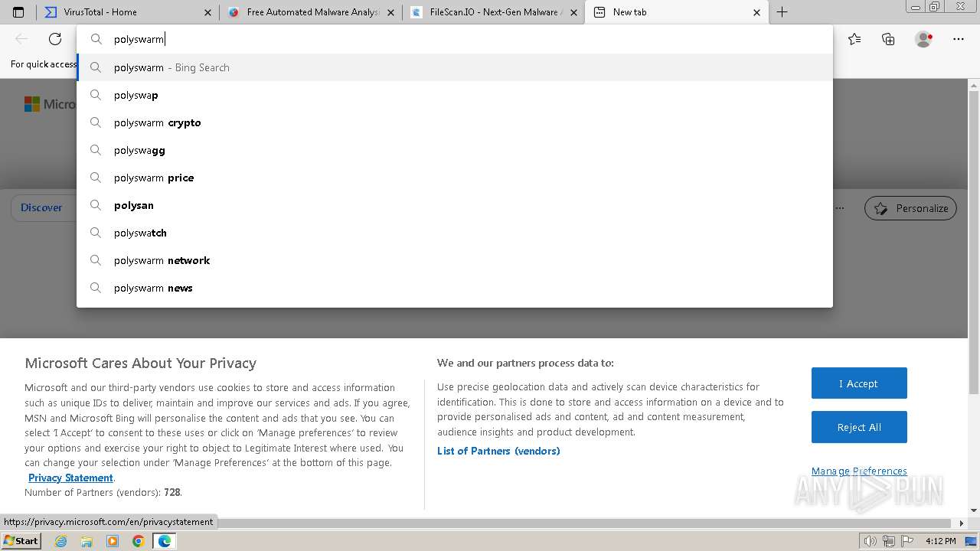980x551 pixels.
Task: Open the media player taskbar icon
Action: 113,541
